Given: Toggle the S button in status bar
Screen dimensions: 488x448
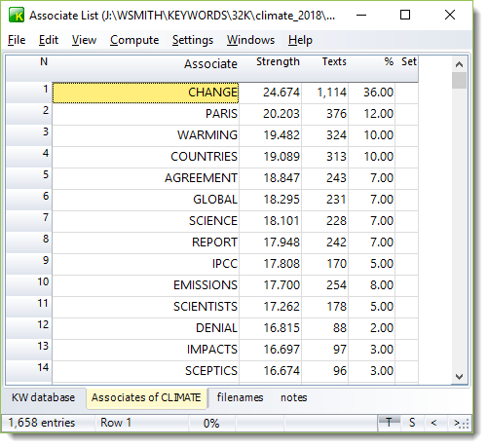Looking at the screenshot, I should tap(412, 423).
